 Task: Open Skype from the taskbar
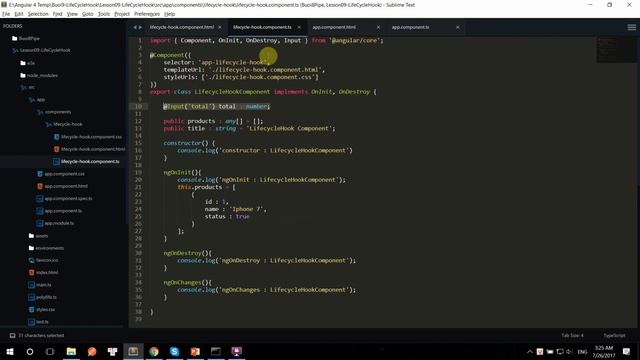point(174,351)
